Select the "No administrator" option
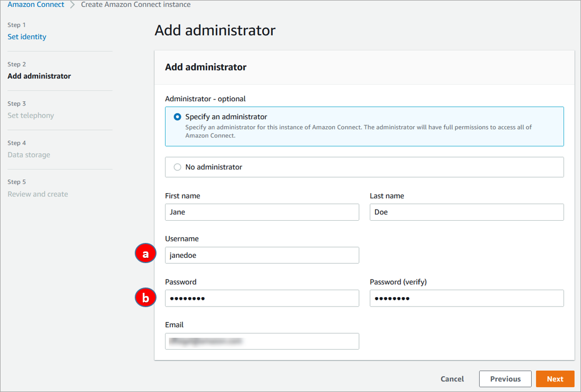This screenshot has height=392, width=581. coord(177,167)
